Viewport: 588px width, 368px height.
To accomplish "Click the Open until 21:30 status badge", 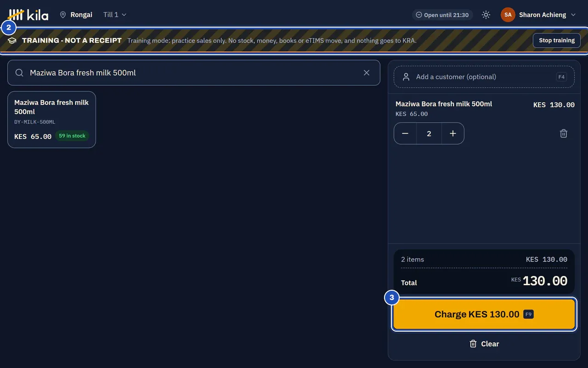I will pos(442,15).
